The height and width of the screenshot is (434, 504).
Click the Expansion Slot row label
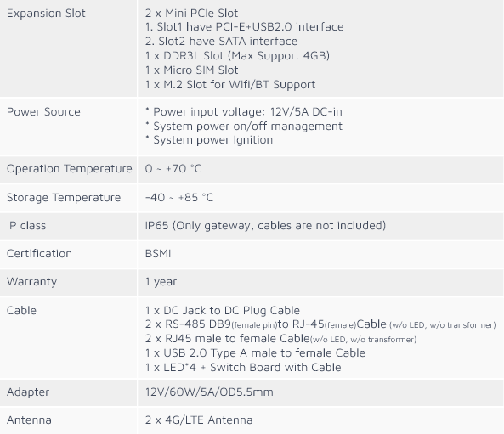pyautogui.click(x=46, y=14)
